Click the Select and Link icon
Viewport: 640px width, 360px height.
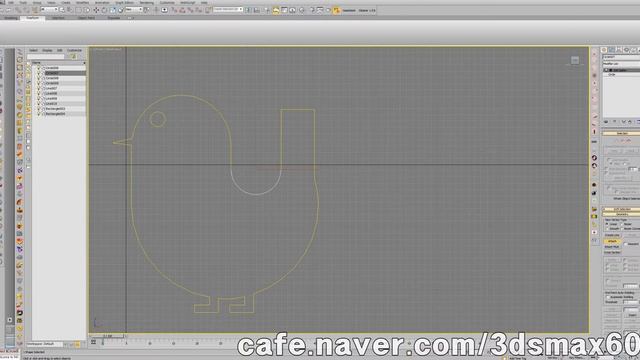pyautogui.click(x=18, y=10)
